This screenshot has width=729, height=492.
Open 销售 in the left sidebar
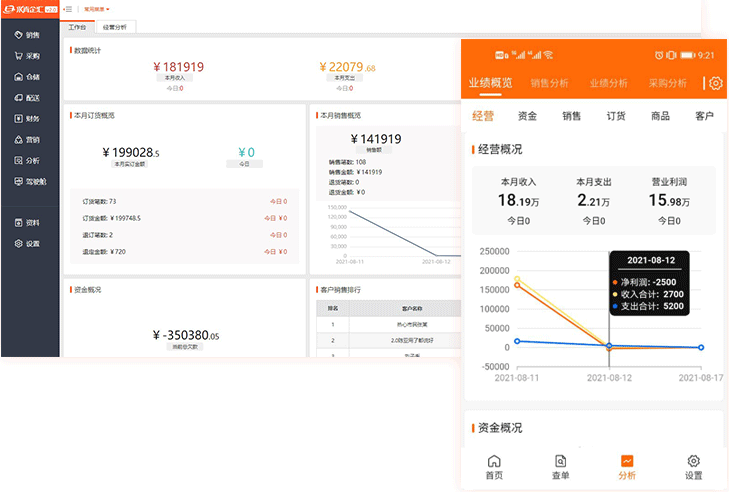(27, 34)
